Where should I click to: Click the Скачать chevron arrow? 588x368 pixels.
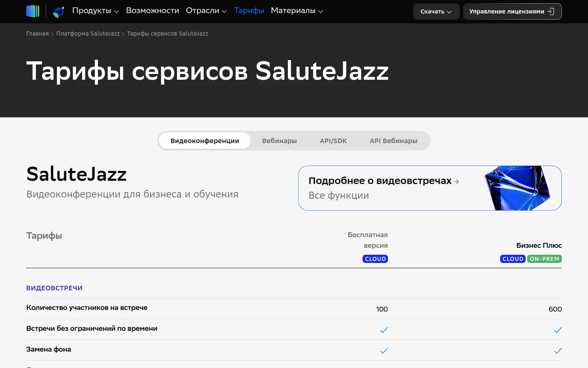click(449, 12)
